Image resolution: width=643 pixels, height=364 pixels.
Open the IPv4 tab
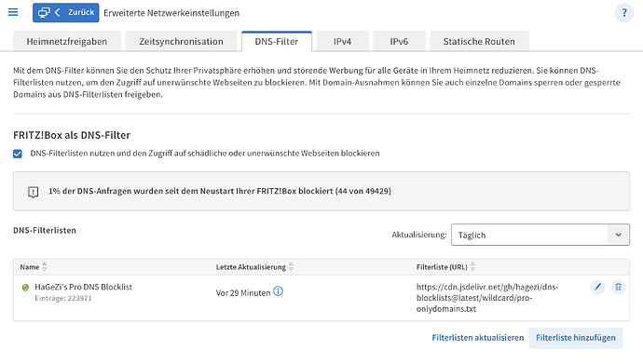pos(342,41)
